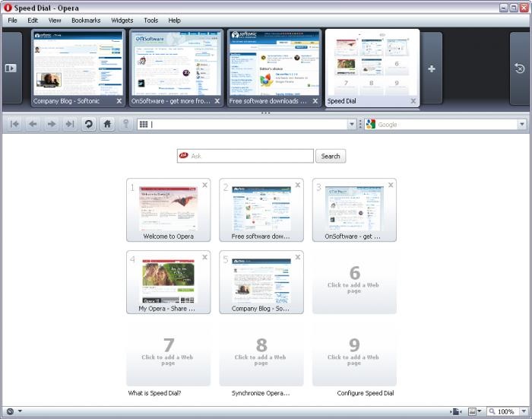Image resolution: width=532 pixels, height=419 pixels.
Task: Remove My Opera speed dial entry
Action: [x=205, y=257]
